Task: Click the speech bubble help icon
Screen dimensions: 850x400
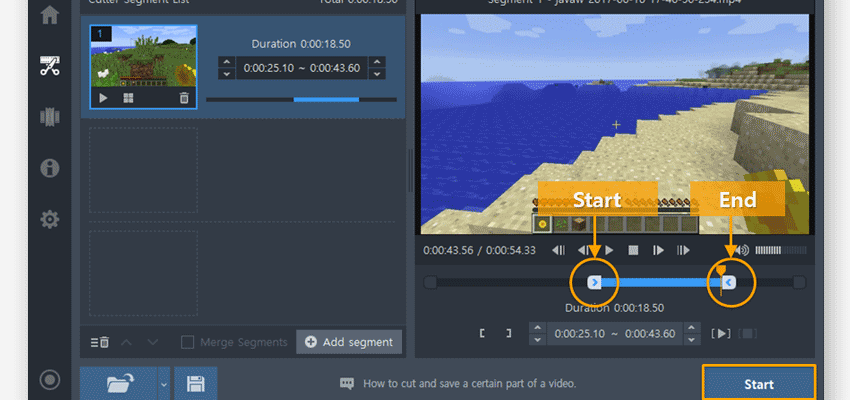Action: (346, 384)
